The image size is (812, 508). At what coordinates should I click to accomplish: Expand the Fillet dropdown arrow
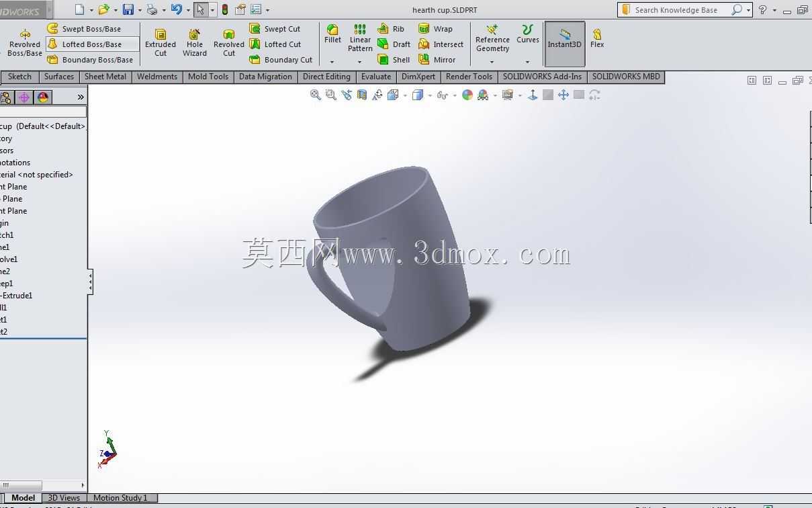[332, 62]
